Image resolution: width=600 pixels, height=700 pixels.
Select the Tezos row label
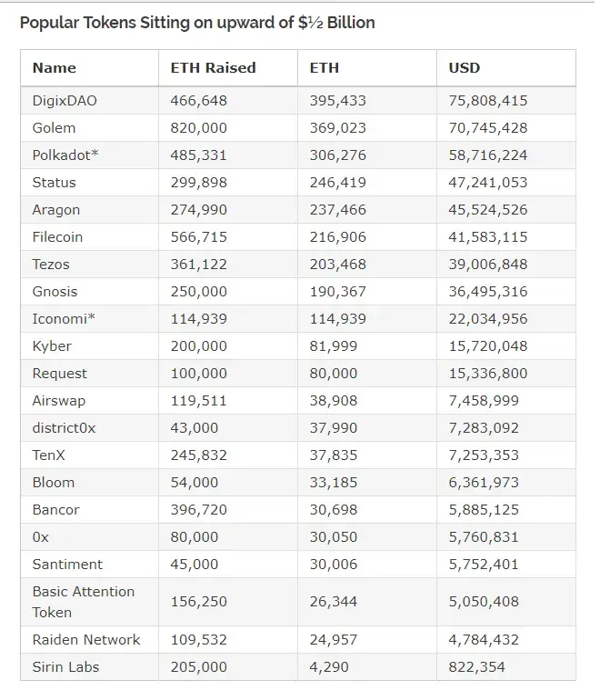pos(50,264)
